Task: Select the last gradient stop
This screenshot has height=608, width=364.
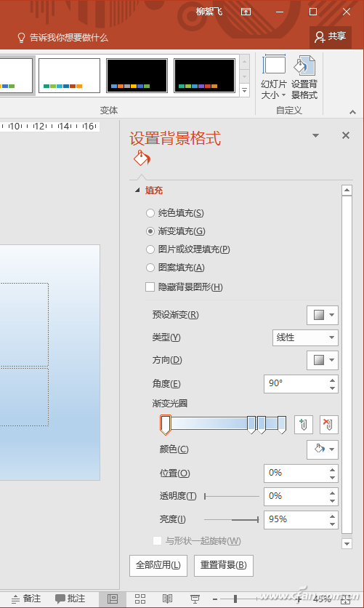Action: 282,425
